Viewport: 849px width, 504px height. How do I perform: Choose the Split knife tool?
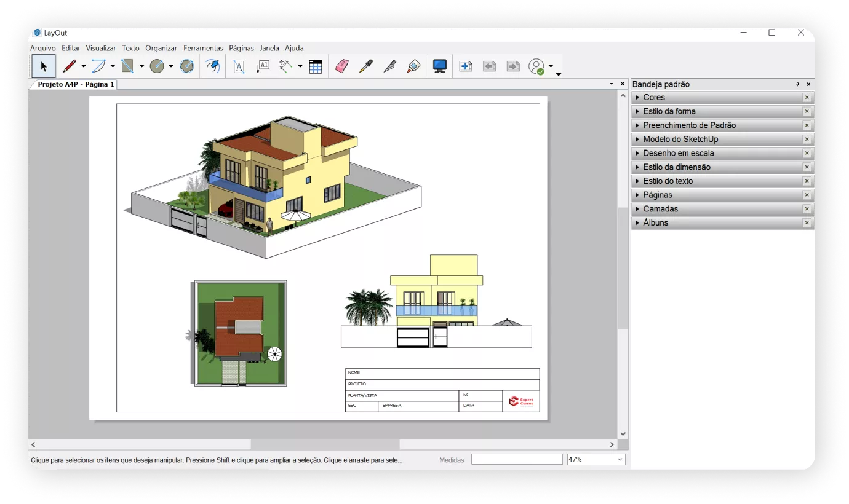pos(389,66)
